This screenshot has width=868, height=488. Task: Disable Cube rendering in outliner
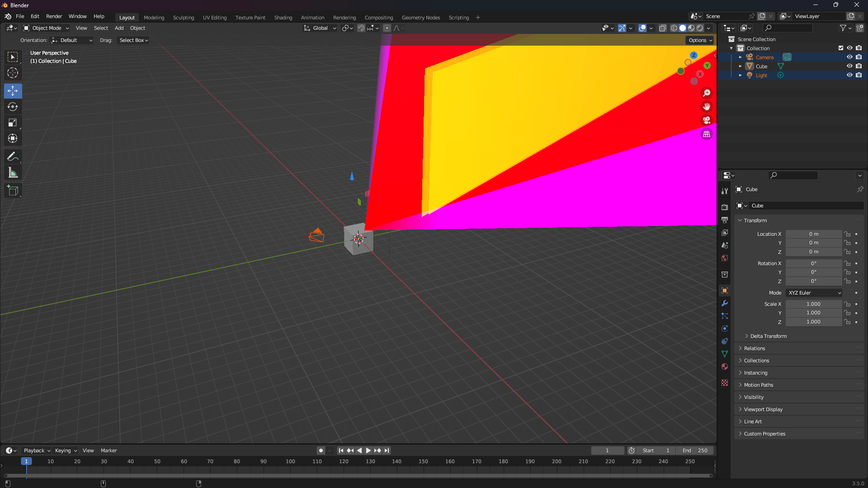coord(859,66)
